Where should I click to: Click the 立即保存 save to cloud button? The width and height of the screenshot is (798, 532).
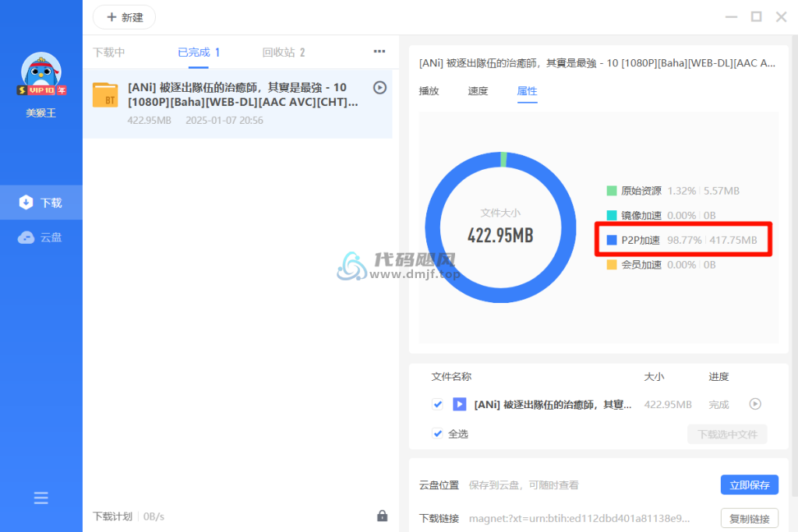point(750,485)
